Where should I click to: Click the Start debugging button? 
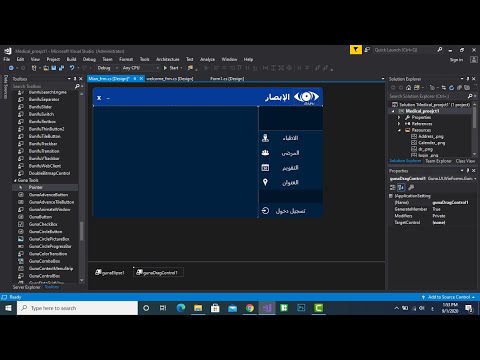click(171, 68)
